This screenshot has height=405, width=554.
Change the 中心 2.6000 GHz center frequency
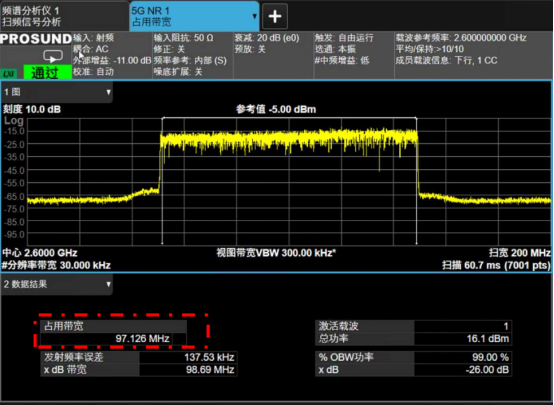point(40,253)
